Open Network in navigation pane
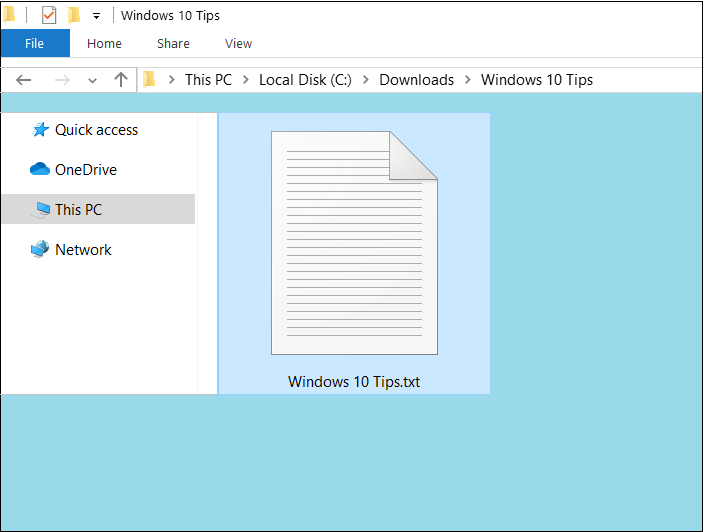The width and height of the screenshot is (704, 532). pyautogui.click(x=83, y=250)
